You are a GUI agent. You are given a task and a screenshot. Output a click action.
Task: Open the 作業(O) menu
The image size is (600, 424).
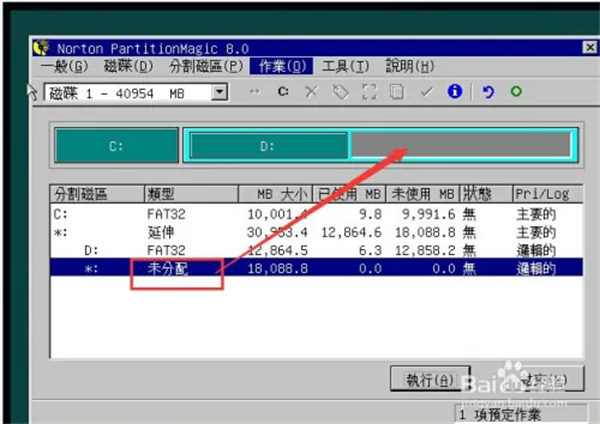[x=282, y=67]
